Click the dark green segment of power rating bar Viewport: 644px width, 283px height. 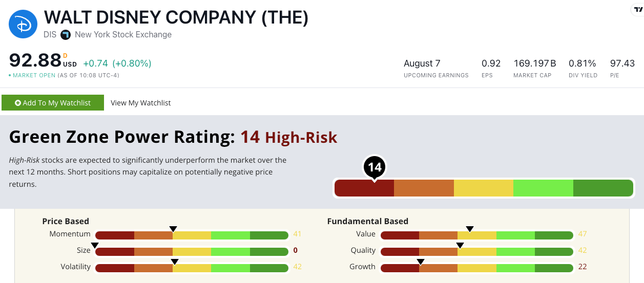pos(604,188)
